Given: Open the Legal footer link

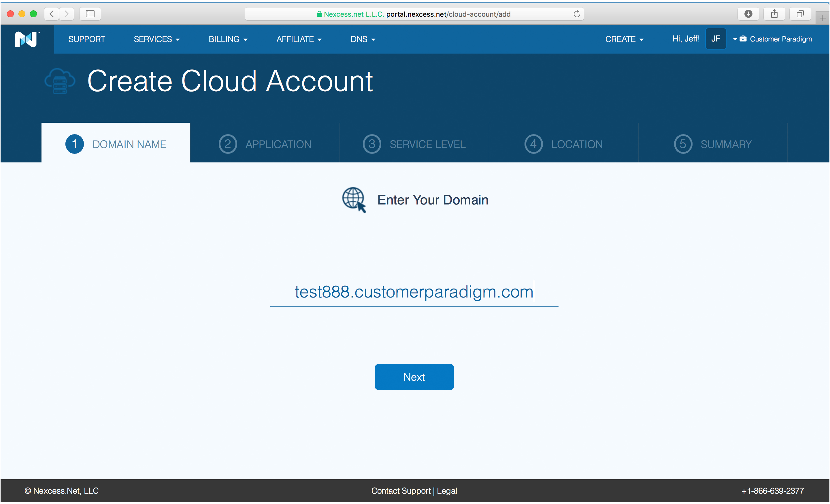Looking at the screenshot, I should (x=447, y=491).
